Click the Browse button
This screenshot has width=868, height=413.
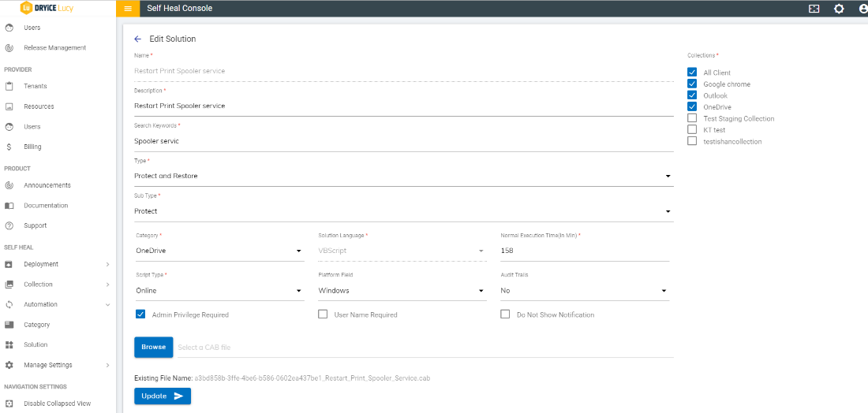coord(153,347)
